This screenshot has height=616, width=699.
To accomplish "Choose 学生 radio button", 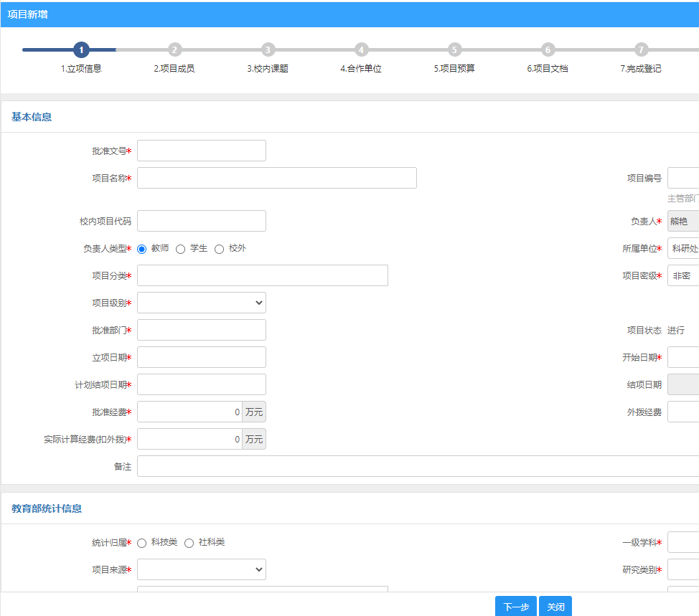I will pos(181,249).
